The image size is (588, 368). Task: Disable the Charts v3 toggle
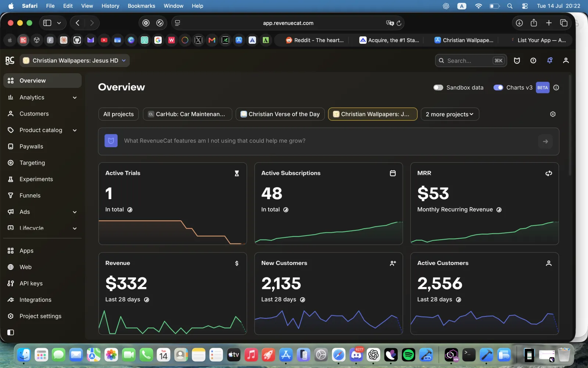point(498,88)
